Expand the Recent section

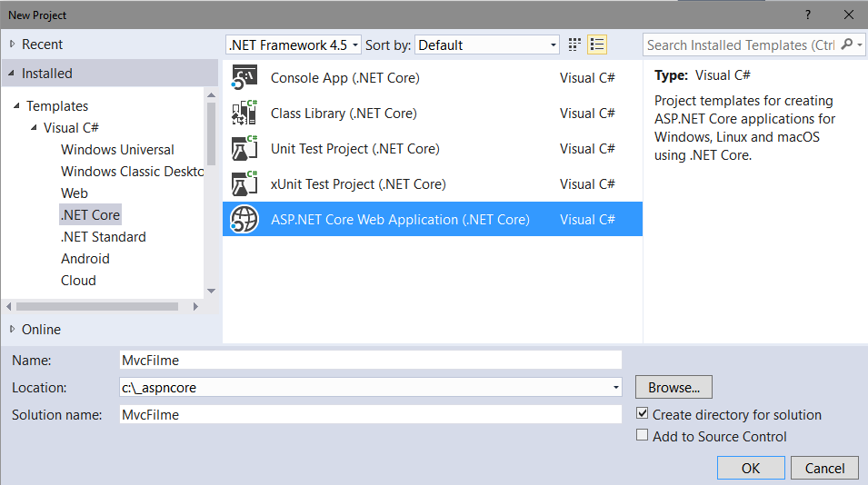12,44
